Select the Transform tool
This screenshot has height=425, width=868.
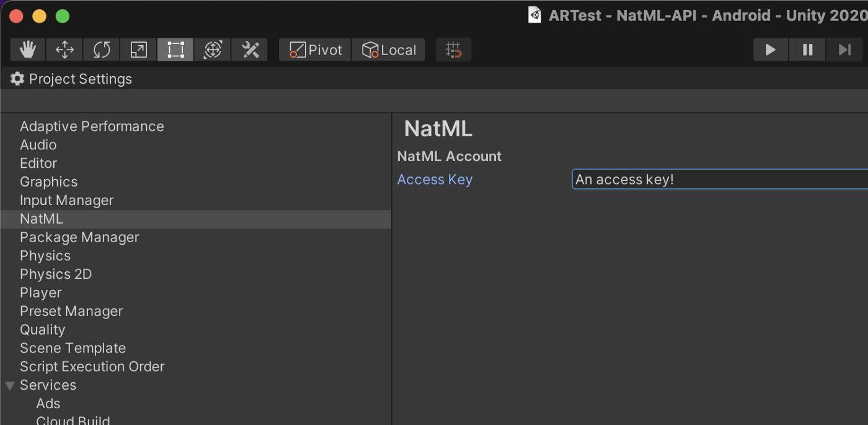click(x=213, y=50)
